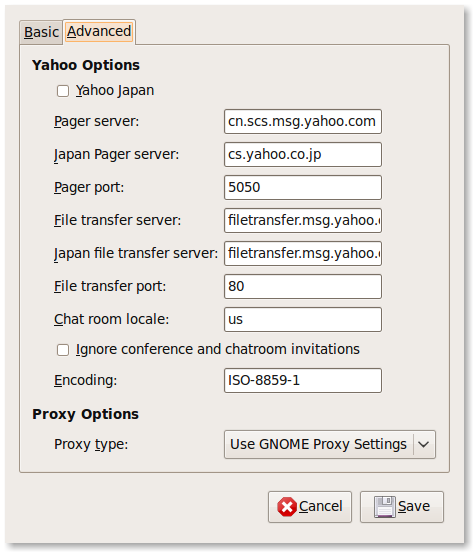Select the Use GNOME Proxy Settings combo box
473x552 pixels.
[330, 445]
